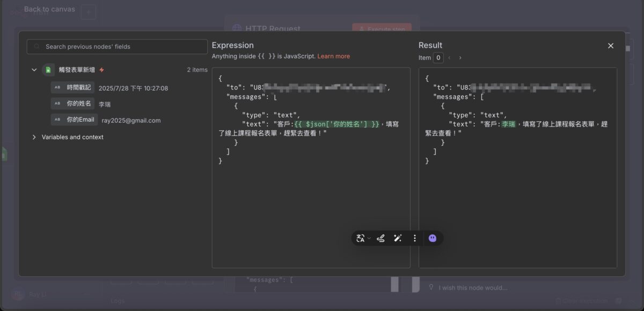The height and width of the screenshot is (311, 644).
Task: Click the highlighted 李瑞 in Result panel
Action: tap(508, 124)
